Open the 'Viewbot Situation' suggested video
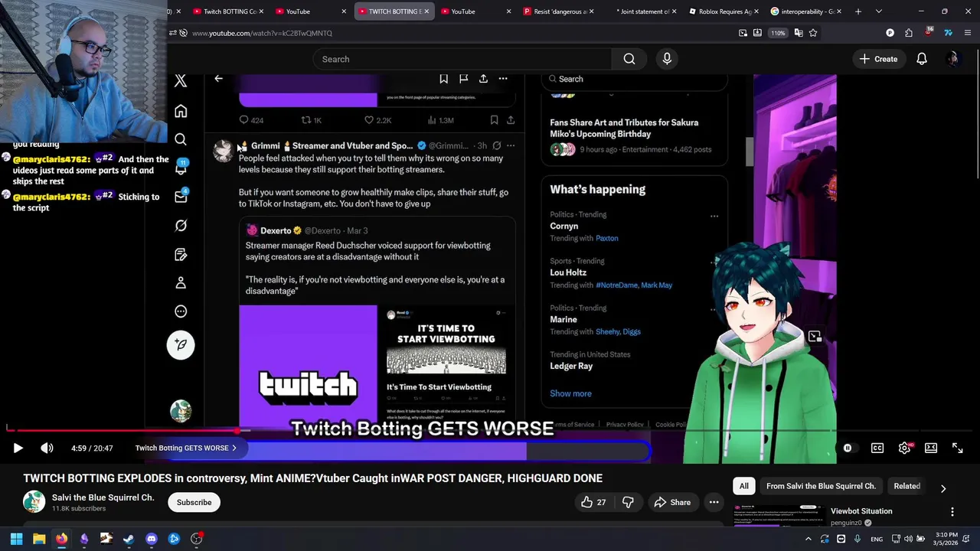Viewport: 980px width, 551px height. click(861, 511)
